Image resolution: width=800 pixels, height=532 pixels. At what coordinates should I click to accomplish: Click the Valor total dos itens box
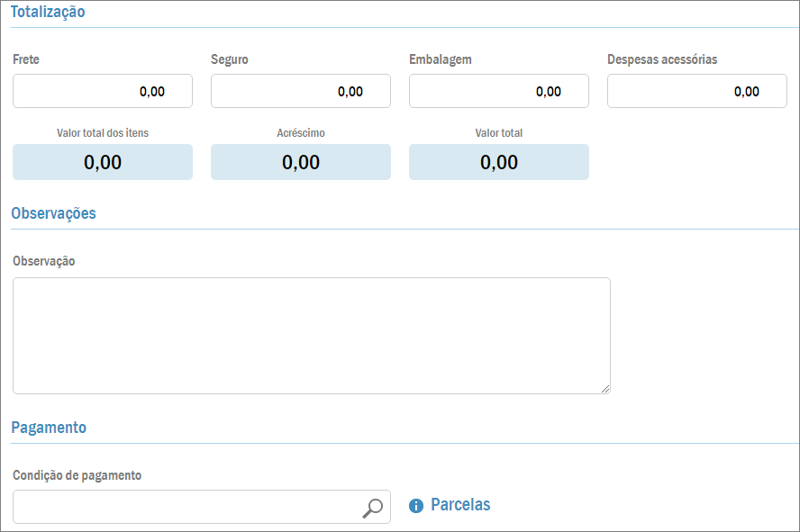[x=103, y=162]
